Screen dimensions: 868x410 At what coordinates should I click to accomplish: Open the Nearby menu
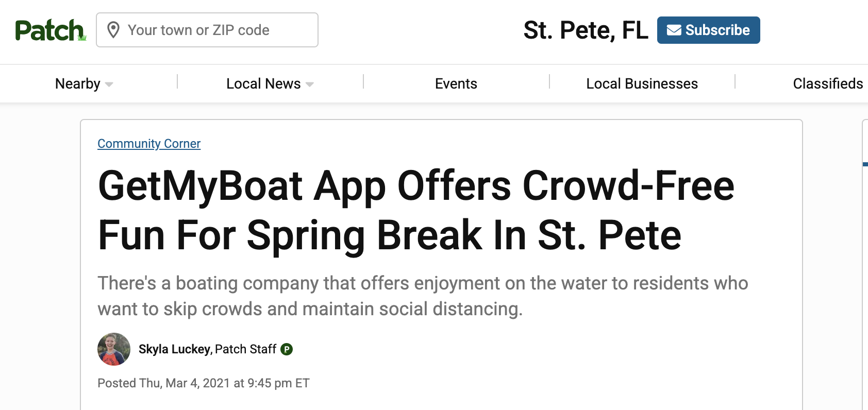(x=78, y=83)
